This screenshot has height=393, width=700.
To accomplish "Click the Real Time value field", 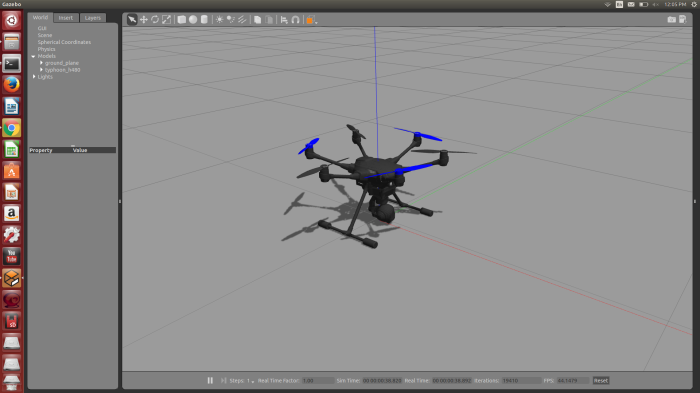I will (x=452, y=380).
